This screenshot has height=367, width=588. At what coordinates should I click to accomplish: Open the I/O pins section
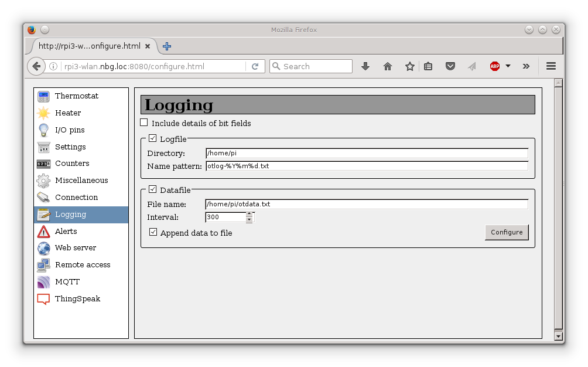point(70,130)
